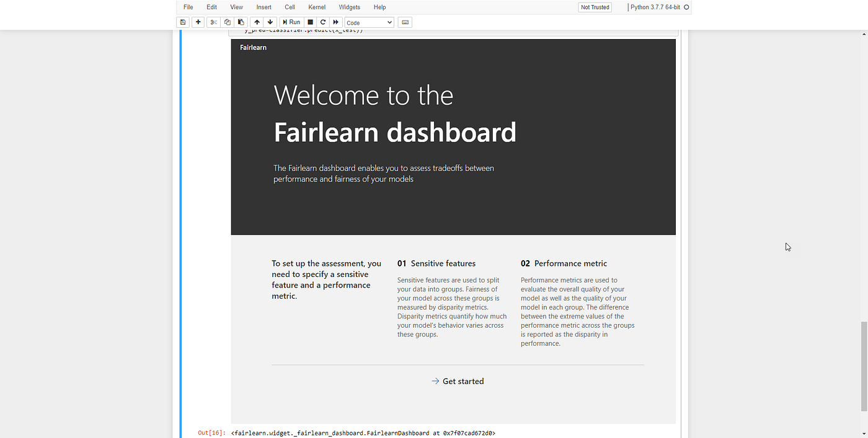Run the current cell
Image resolution: width=868 pixels, height=438 pixels.
[290, 22]
